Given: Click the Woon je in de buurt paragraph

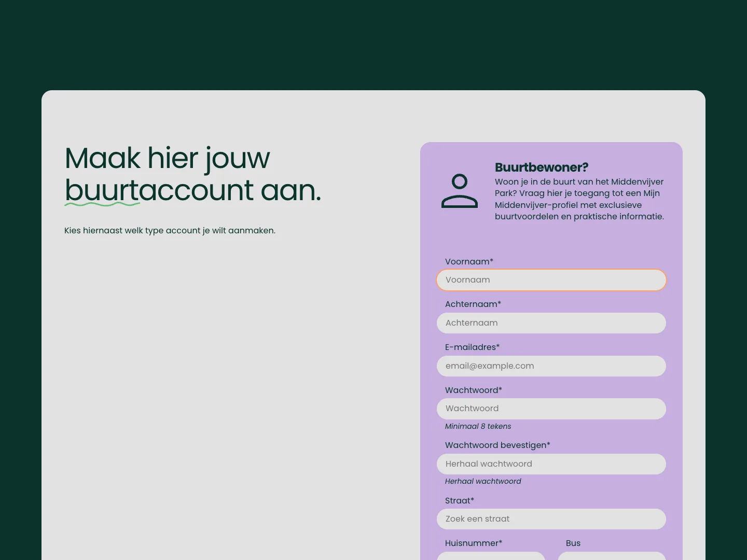Looking at the screenshot, I should 579,199.
